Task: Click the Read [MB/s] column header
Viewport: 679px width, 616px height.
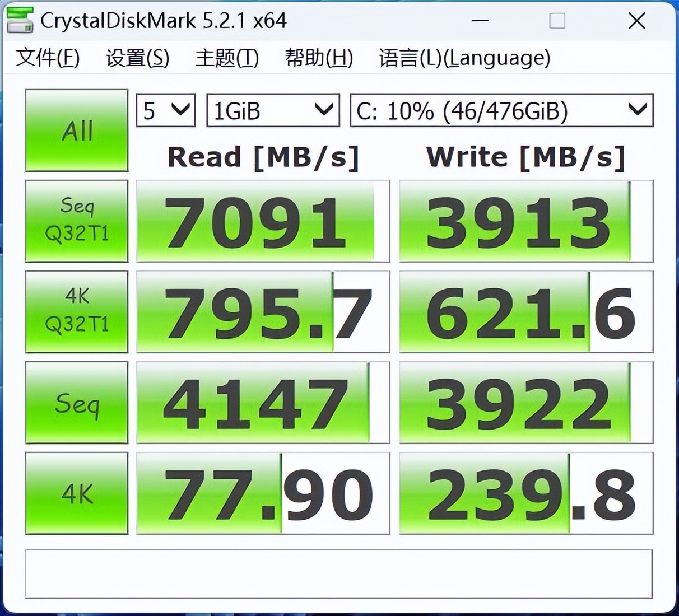Action: coord(263,157)
